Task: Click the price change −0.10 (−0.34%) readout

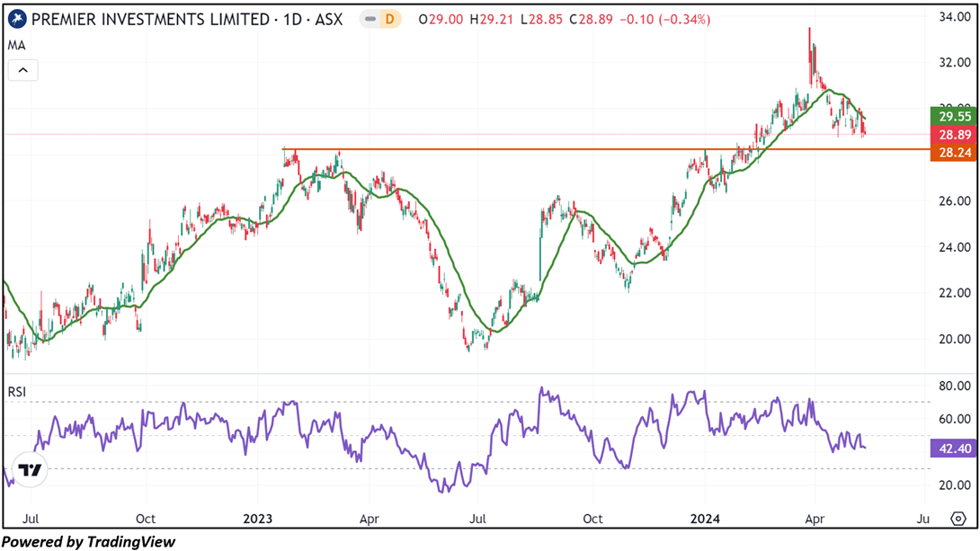Action: (665, 20)
